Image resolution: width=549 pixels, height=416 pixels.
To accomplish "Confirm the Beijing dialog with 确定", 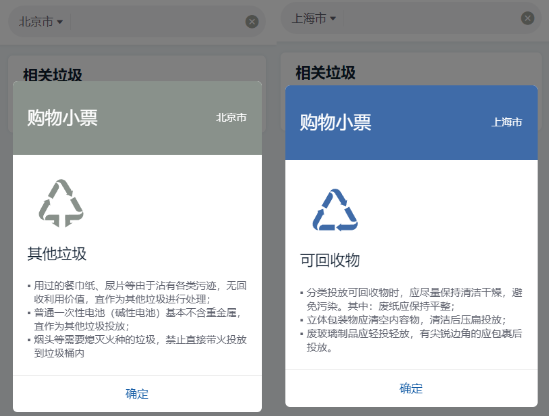I will pos(137,394).
